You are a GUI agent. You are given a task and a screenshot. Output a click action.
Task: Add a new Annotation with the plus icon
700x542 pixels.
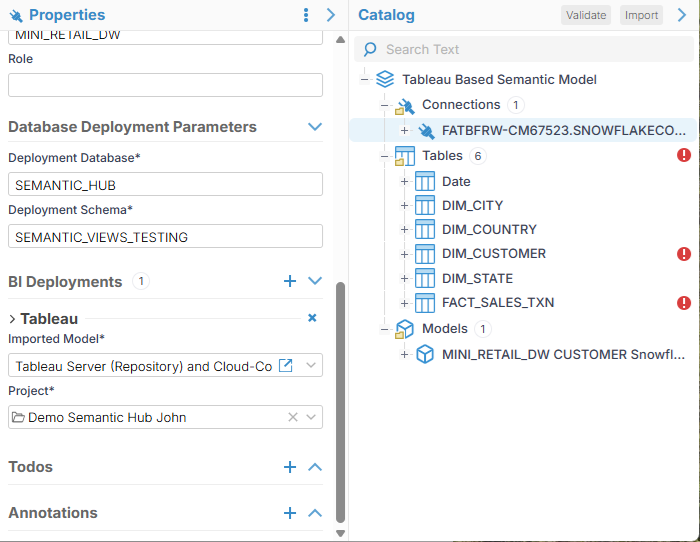click(290, 513)
